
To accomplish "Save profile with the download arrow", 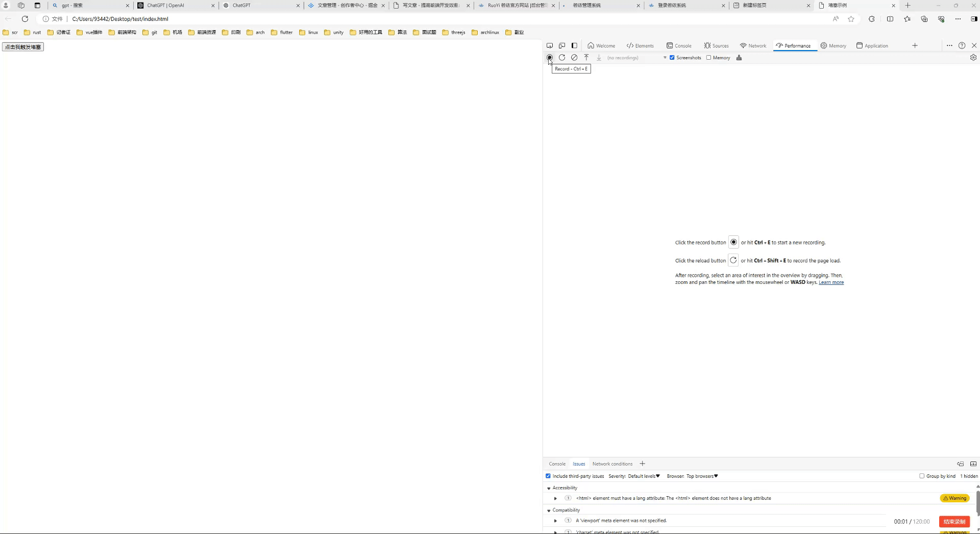I will (599, 58).
